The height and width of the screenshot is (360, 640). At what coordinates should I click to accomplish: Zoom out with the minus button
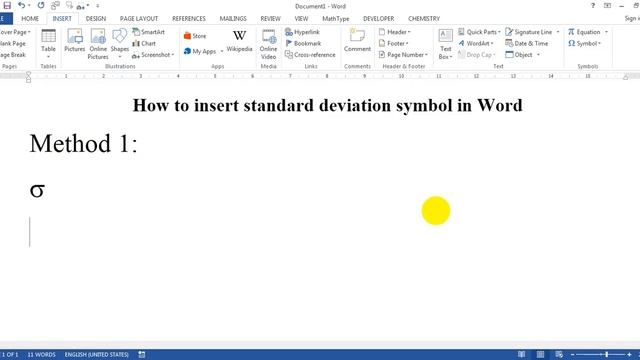coord(573,355)
